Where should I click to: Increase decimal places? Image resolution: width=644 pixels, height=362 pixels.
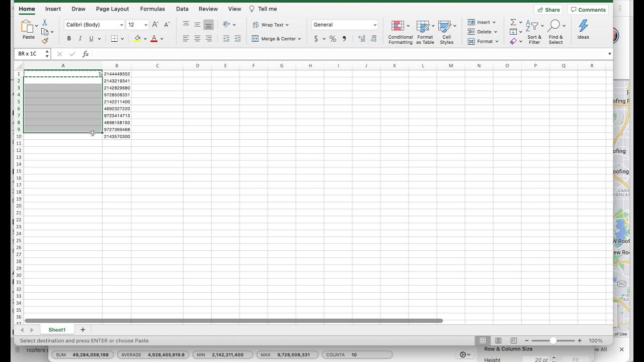[x=362, y=39]
